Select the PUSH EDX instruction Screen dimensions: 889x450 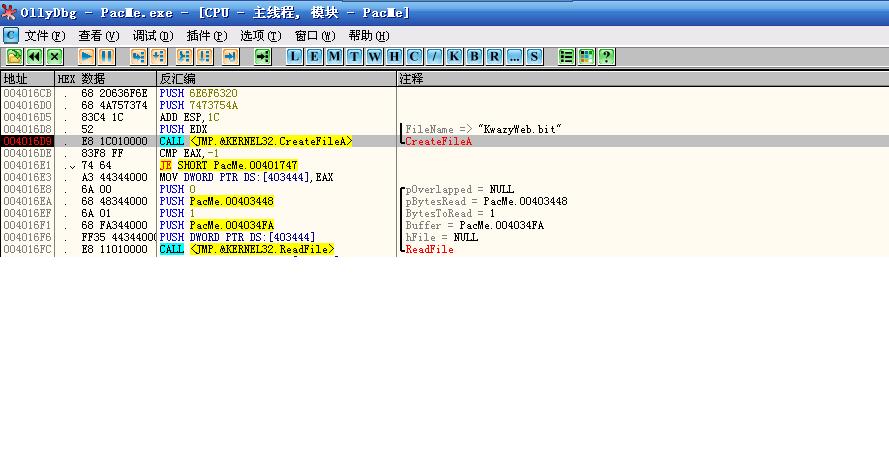(183, 129)
